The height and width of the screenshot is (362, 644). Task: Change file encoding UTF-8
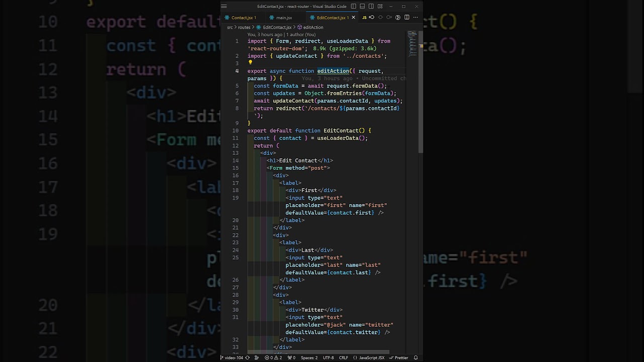(x=328, y=358)
